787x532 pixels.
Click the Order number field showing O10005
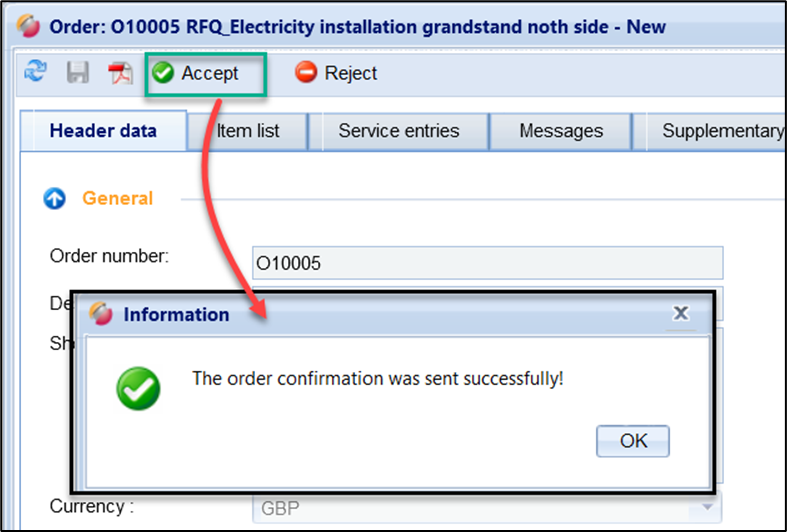click(487, 263)
